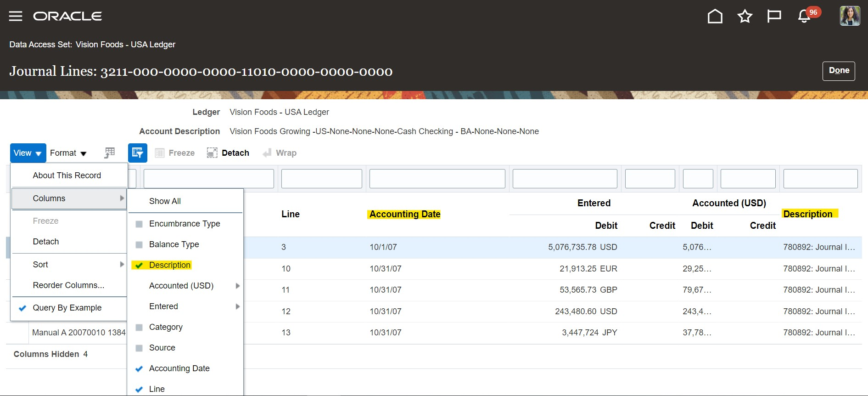
Task: Expand the Accounted (USD) submenu
Action: click(x=185, y=286)
